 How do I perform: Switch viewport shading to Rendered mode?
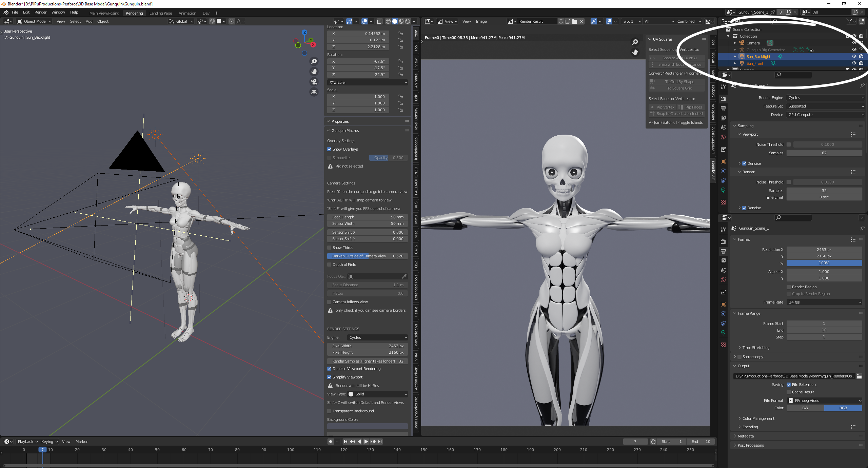tap(408, 21)
